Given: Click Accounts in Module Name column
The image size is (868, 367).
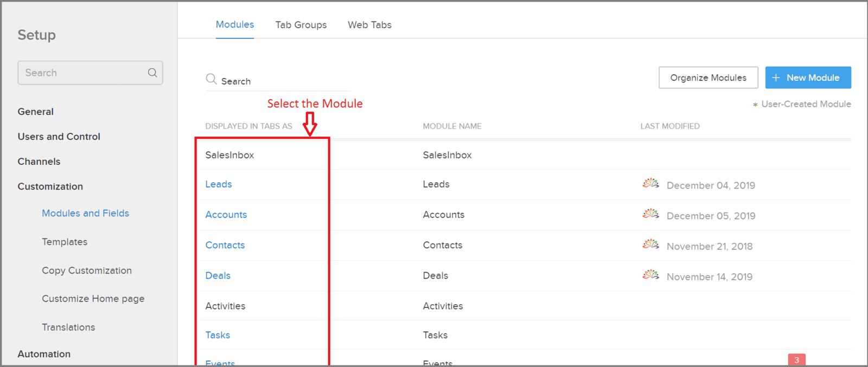Looking at the screenshot, I should [x=444, y=215].
